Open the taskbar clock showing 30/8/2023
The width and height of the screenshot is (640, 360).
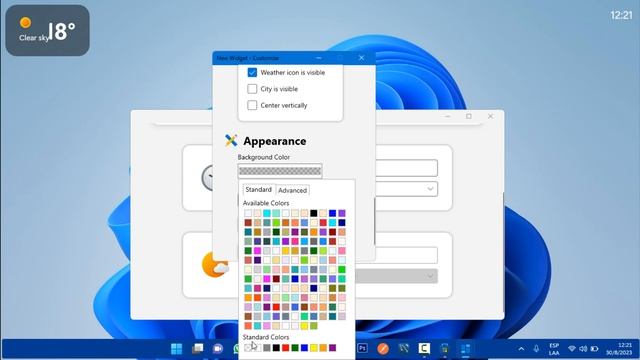(x=619, y=349)
